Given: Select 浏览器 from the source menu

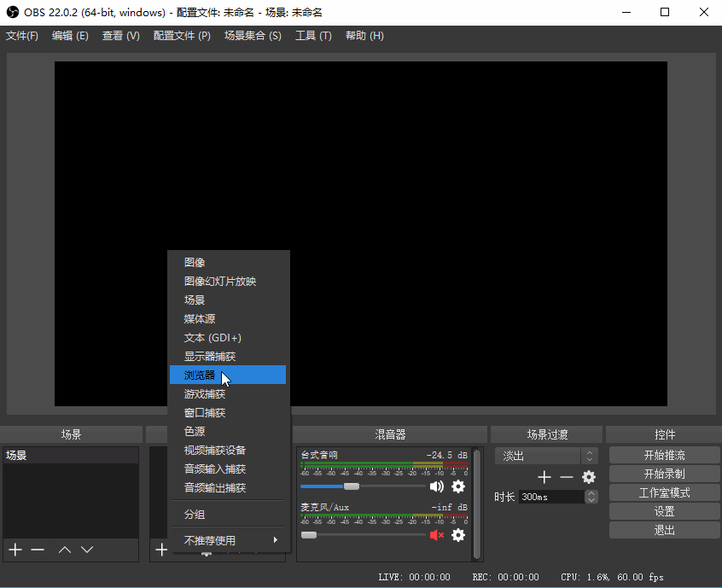Looking at the screenshot, I should click(201, 375).
